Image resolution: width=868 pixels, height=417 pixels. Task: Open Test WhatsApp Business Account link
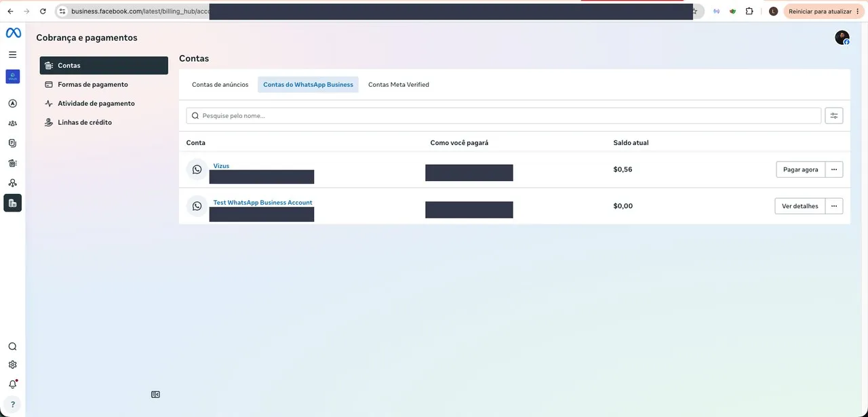(x=262, y=203)
